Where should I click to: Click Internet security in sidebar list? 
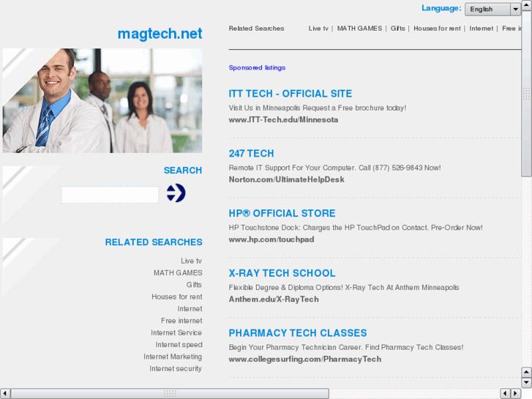click(x=176, y=368)
